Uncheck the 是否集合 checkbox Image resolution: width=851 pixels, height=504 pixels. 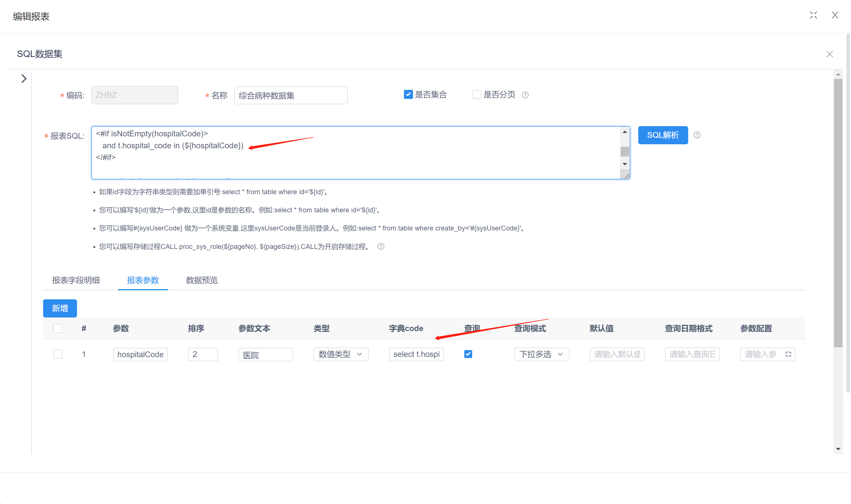click(408, 94)
